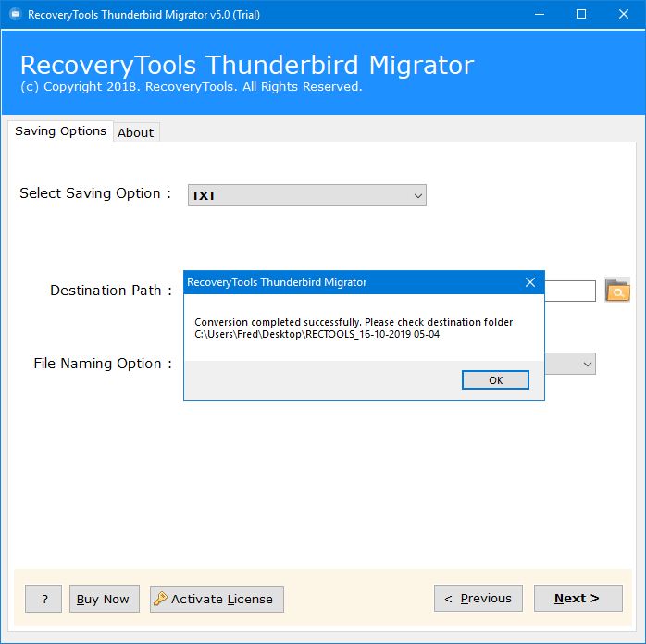
Task: Click the 'Select Saving Option :' label
Action: point(95,193)
